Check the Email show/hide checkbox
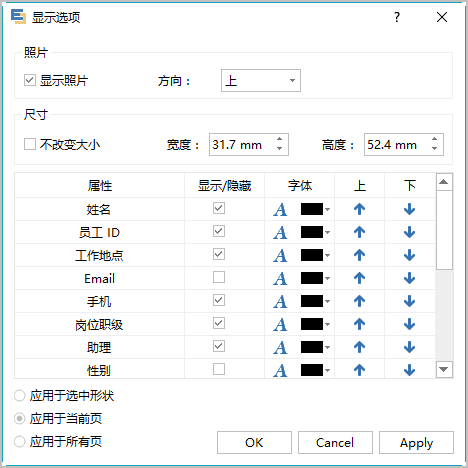The image size is (468, 468). (219, 277)
